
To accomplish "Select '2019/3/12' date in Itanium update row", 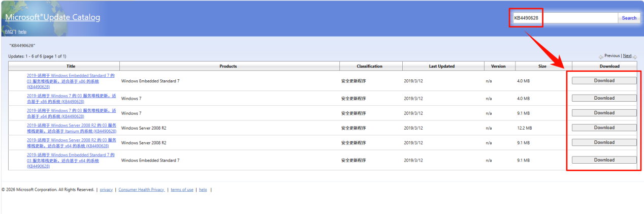I will (x=413, y=128).
